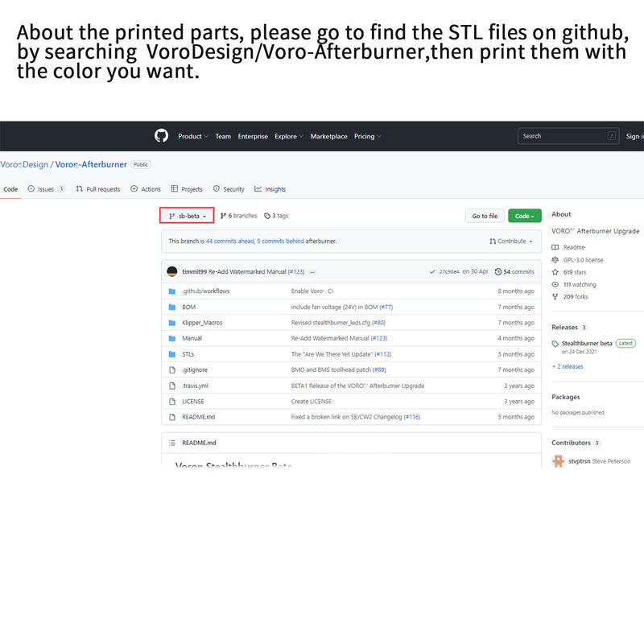Open the README table of contents icon
644x644 pixels.
[172, 442]
